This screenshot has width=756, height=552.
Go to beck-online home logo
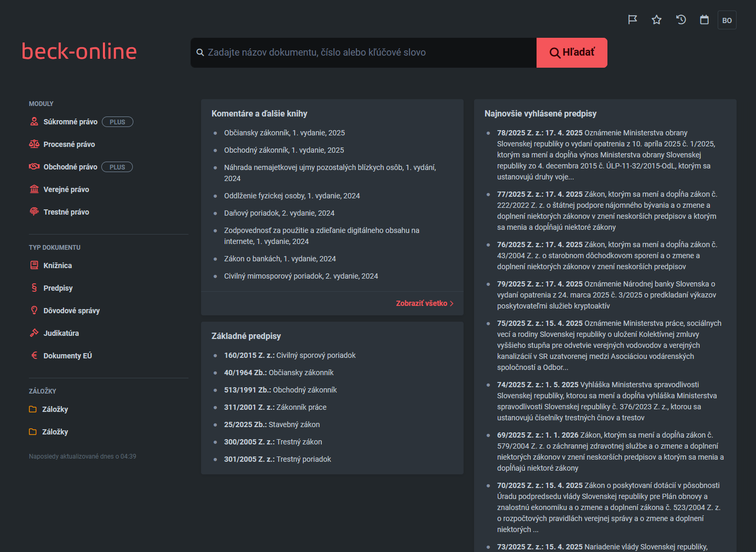[79, 51]
